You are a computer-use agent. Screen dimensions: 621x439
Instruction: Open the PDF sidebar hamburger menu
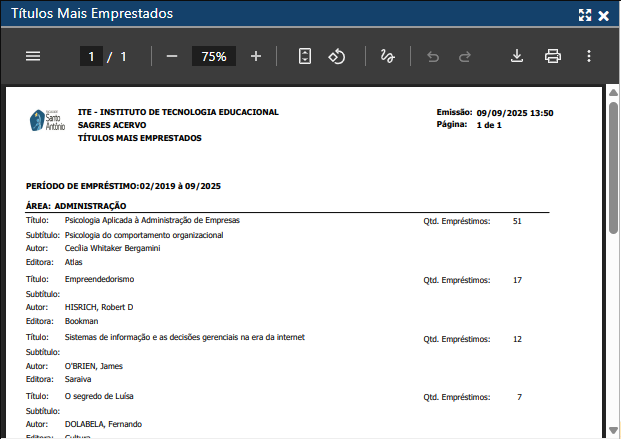pyautogui.click(x=33, y=57)
